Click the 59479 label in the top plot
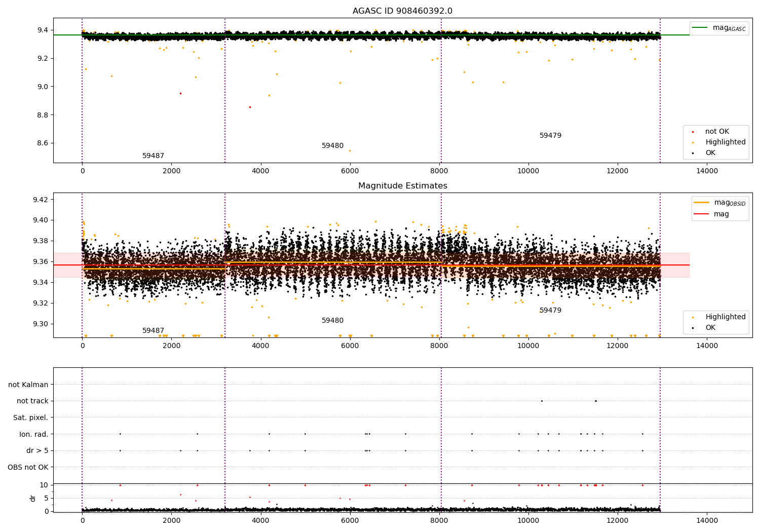Image resolution: width=760 pixels, height=532 pixels. pos(550,136)
